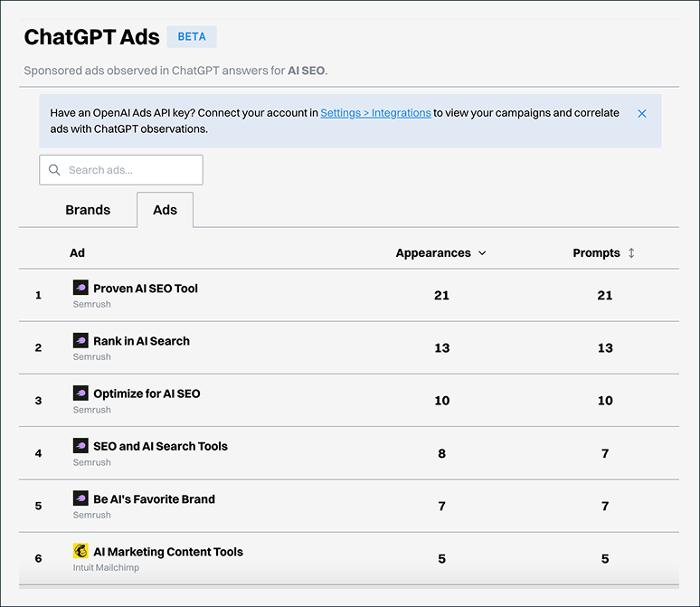Click Semrush logo beside Be AI's Favorite Brand
The image size is (700, 607).
point(80,498)
